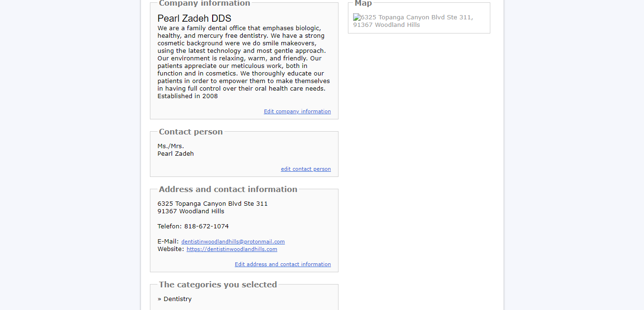This screenshot has height=310, width=644.
Task: Click the Established in 2008 text
Action: 188,96
